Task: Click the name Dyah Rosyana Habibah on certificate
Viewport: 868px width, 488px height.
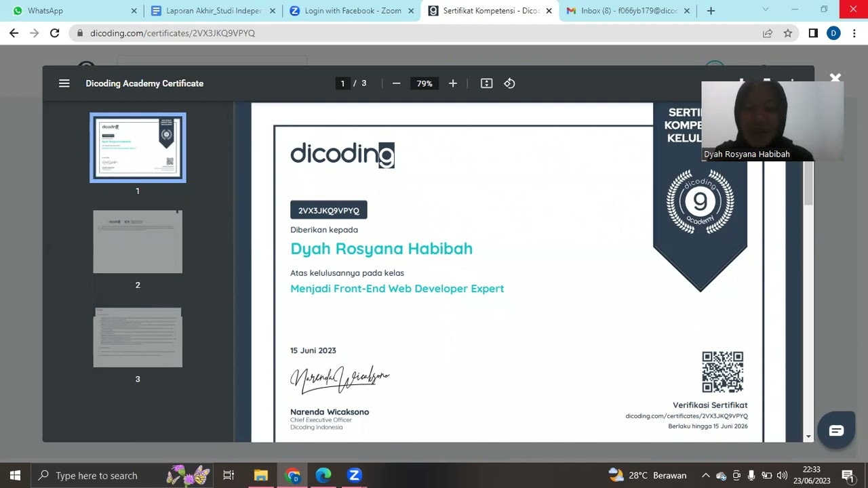Action: (x=381, y=249)
